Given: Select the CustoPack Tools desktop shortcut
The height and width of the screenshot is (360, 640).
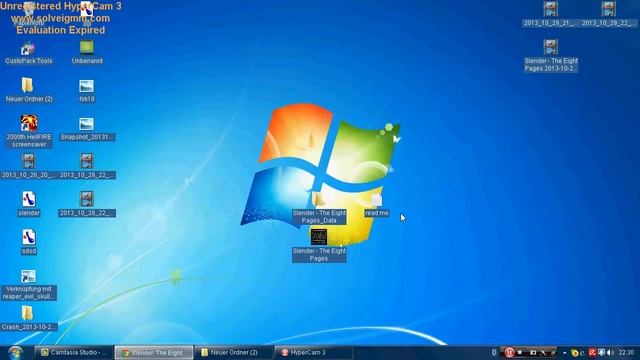Looking at the screenshot, I should 28,53.
